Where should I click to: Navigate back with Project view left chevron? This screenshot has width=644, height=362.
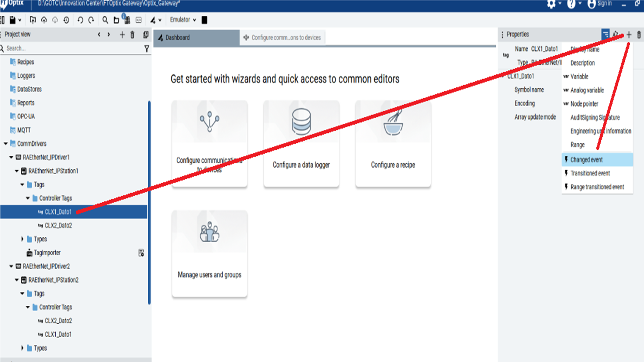(x=99, y=35)
